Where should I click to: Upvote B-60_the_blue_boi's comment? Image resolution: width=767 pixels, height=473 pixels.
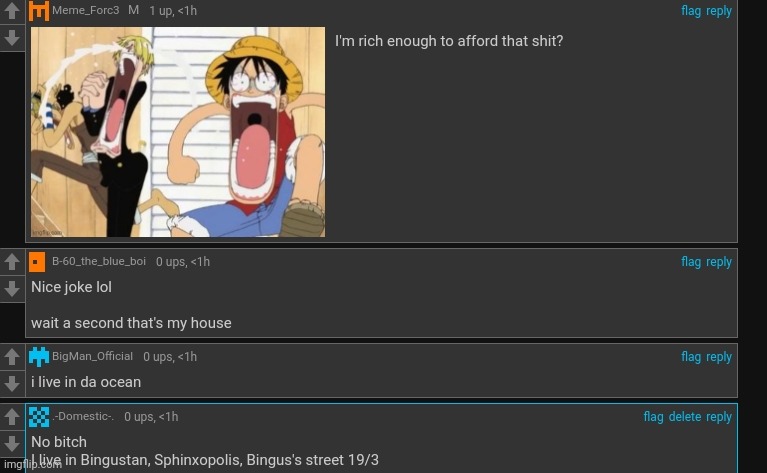pos(11,263)
